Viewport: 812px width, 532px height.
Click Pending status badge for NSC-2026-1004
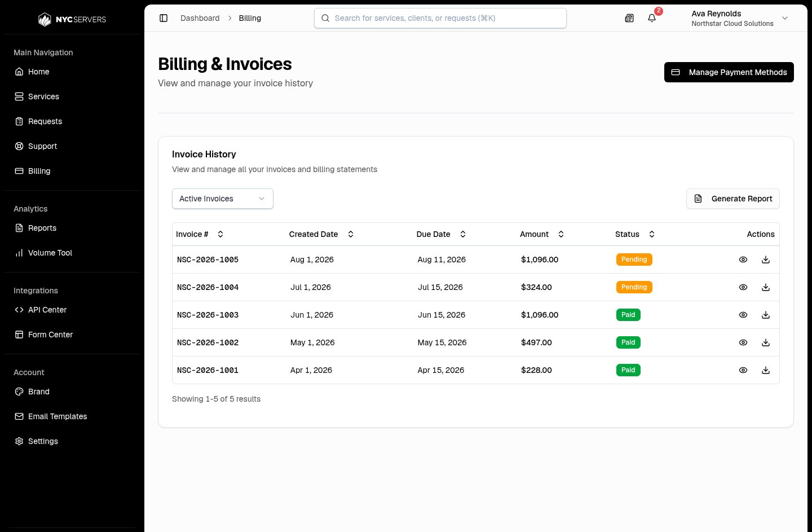pos(634,287)
